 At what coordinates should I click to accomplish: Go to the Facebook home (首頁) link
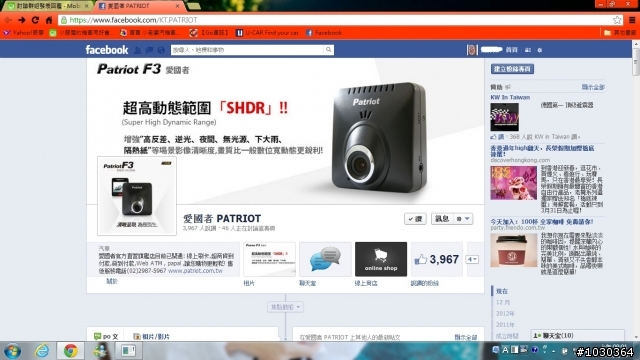[511, 50]
